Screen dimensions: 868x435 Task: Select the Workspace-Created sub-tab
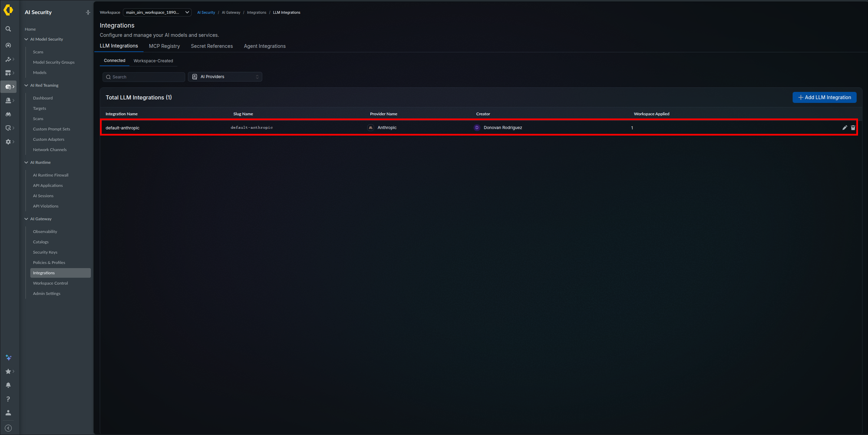(x=153, y=61)
